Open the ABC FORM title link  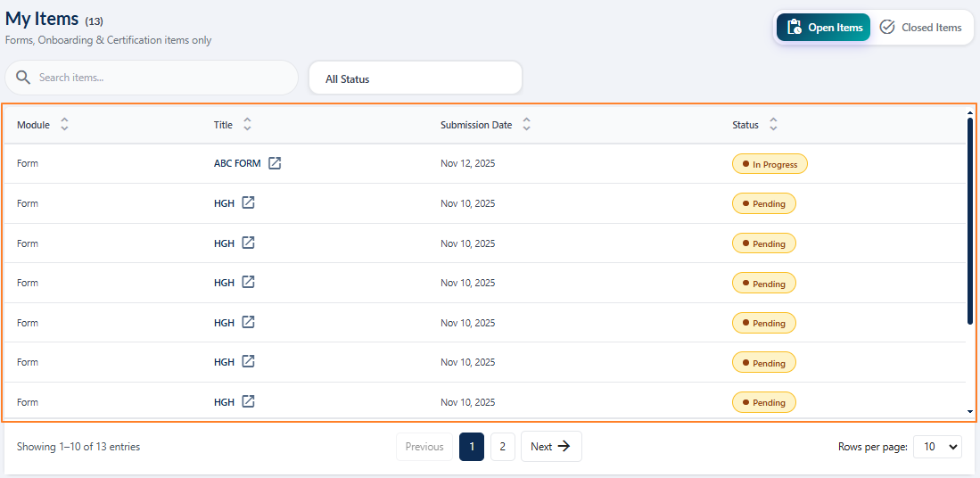[237, 164]
